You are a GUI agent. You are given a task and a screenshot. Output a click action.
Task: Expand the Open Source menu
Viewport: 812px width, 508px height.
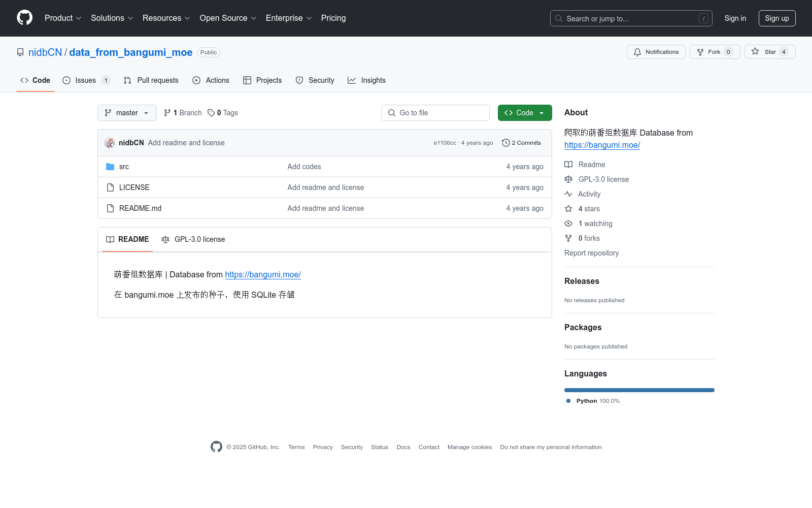(x=228, y=18)
